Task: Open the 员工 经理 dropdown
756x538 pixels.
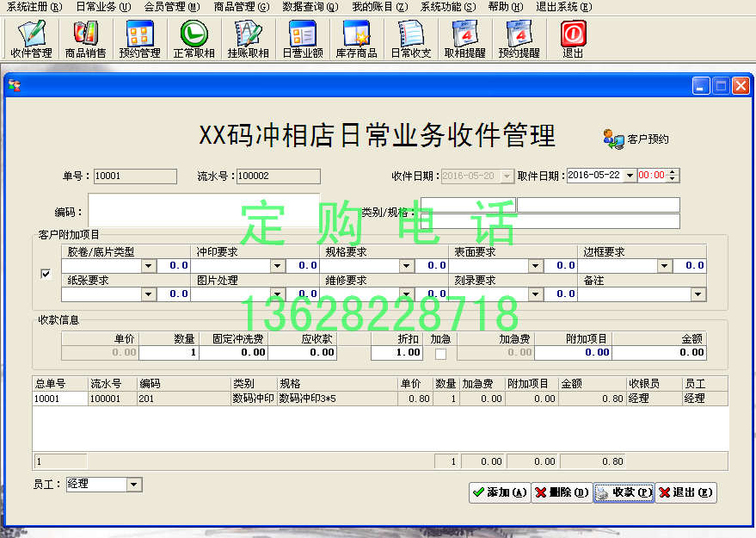Action: [134, 485]
